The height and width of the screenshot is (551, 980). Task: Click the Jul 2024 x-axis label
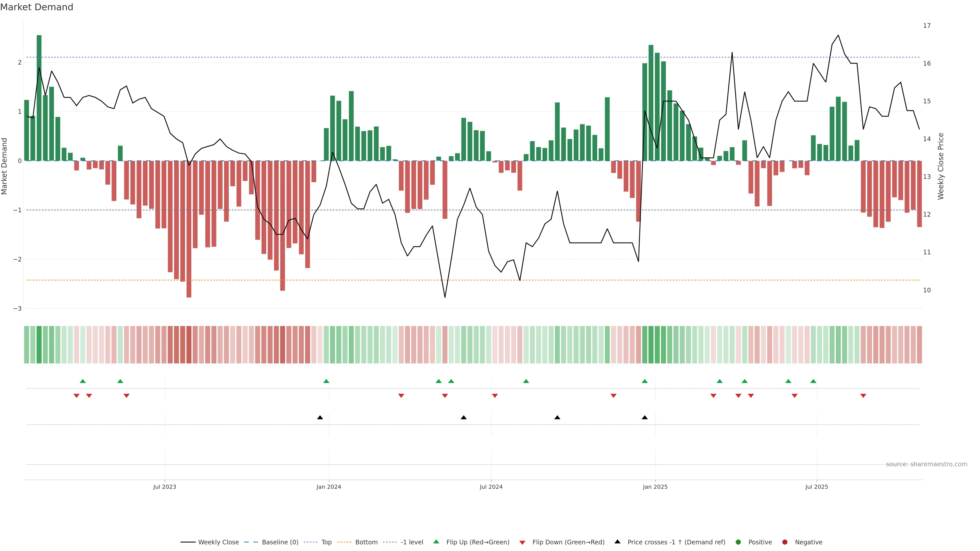491,487
